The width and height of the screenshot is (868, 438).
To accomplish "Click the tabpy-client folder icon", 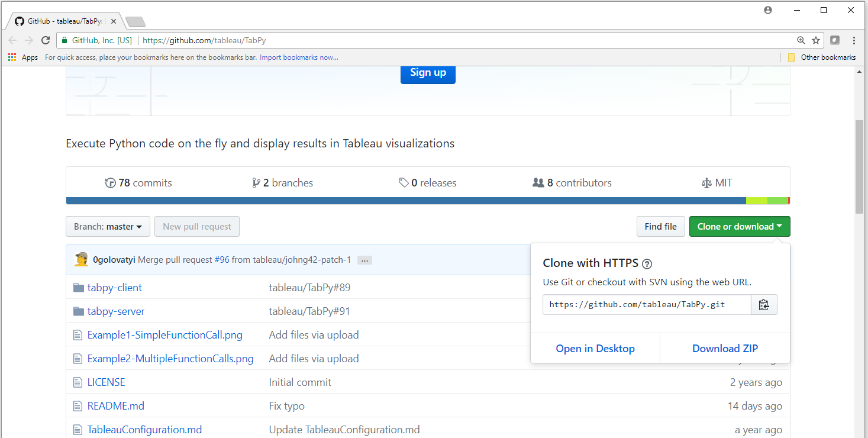I will coord(78,288).
